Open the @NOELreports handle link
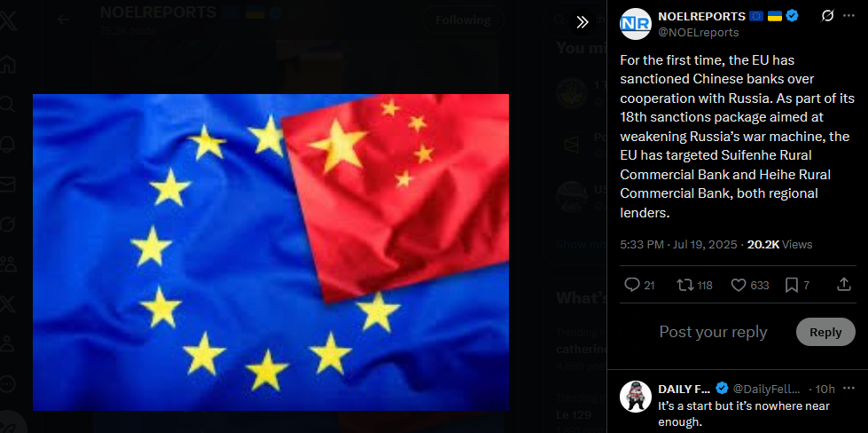Image resolution: width=868 pixels, height=433 pixels. click(x=698, y=33)
